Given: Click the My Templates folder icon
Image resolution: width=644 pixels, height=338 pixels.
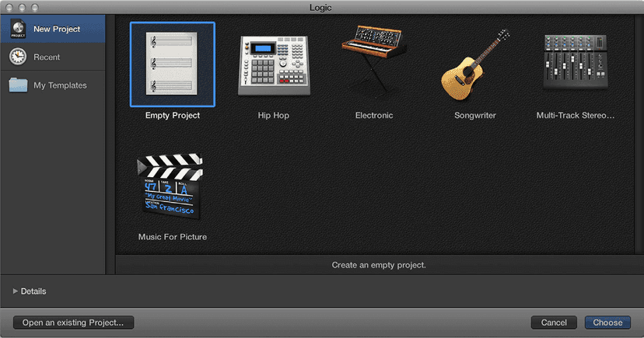Looking at the screenshot, I should pos(18,85).
